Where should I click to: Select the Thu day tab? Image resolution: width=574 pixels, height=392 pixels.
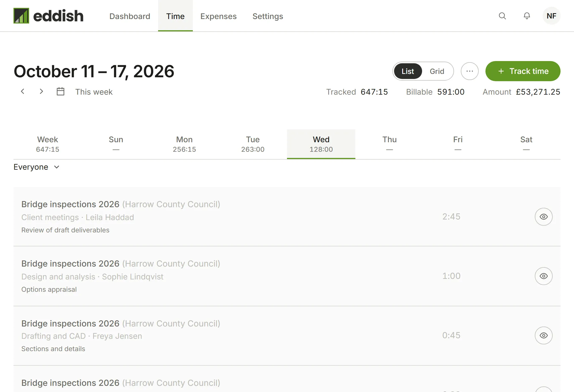pyautogui.click(x=390, y=144)
